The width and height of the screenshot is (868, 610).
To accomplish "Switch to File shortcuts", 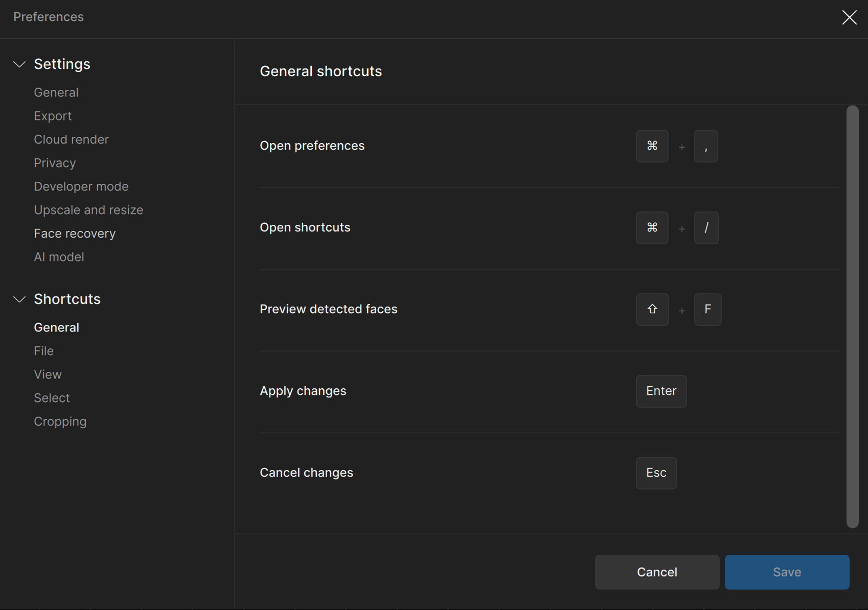I will pos(43,351).
